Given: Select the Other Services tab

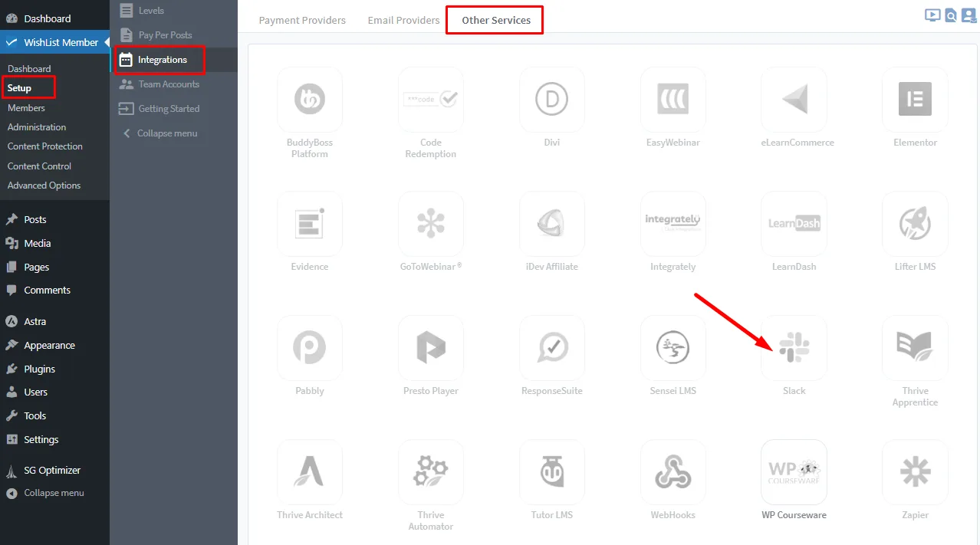Looking at the screenshot, I should (x=495, y=20).
